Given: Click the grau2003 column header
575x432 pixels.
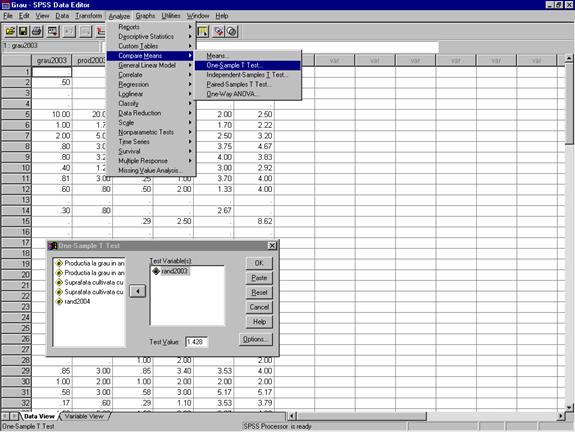Looking at the screenshot, I should [52, 61].
